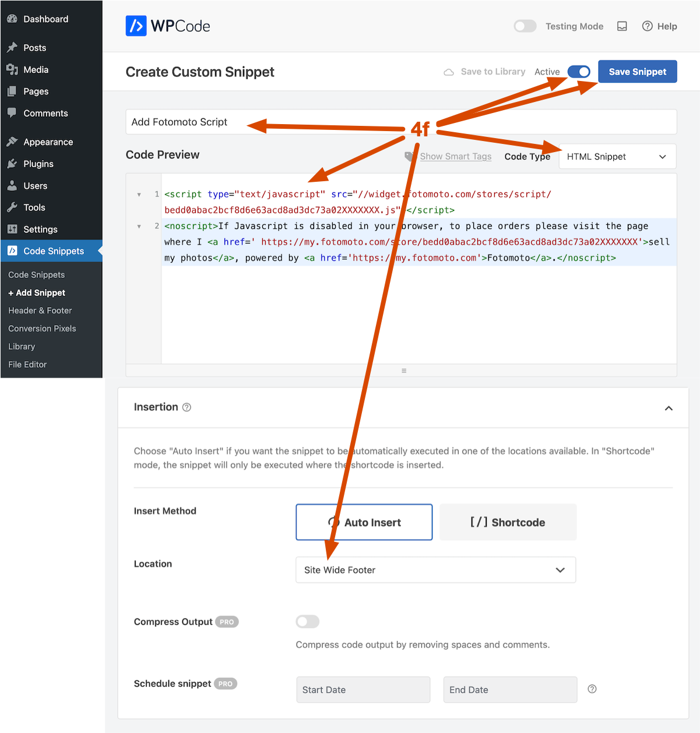Viewport: 700px width, 733px height.
Task: Open Conversion Pixels submenu item
Action: (x=42, y=329)
